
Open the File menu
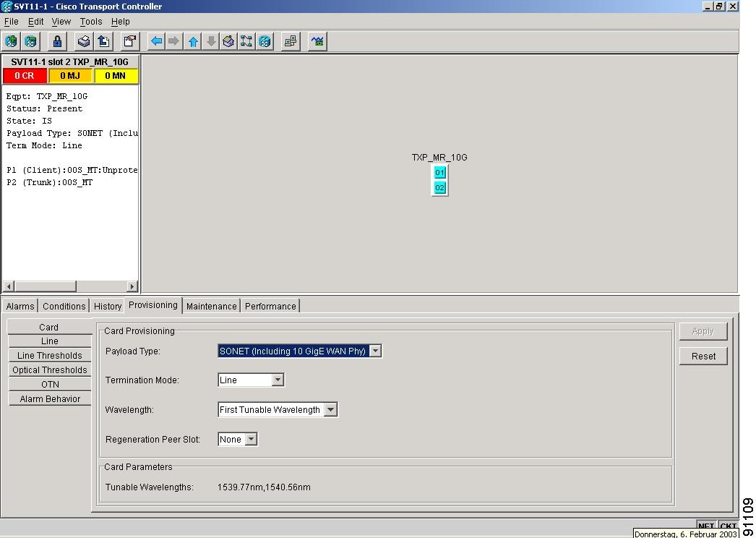pyautogui.click(x=11, y=22)
